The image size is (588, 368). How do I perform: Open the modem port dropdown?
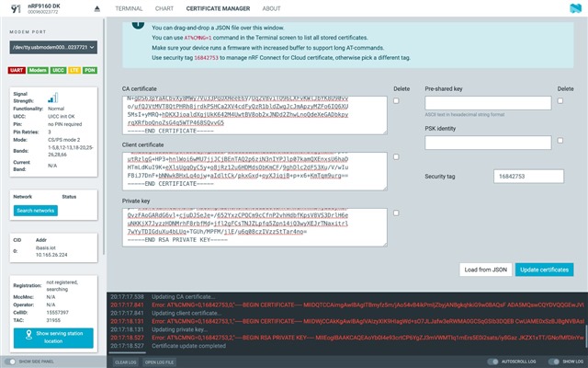54,47
